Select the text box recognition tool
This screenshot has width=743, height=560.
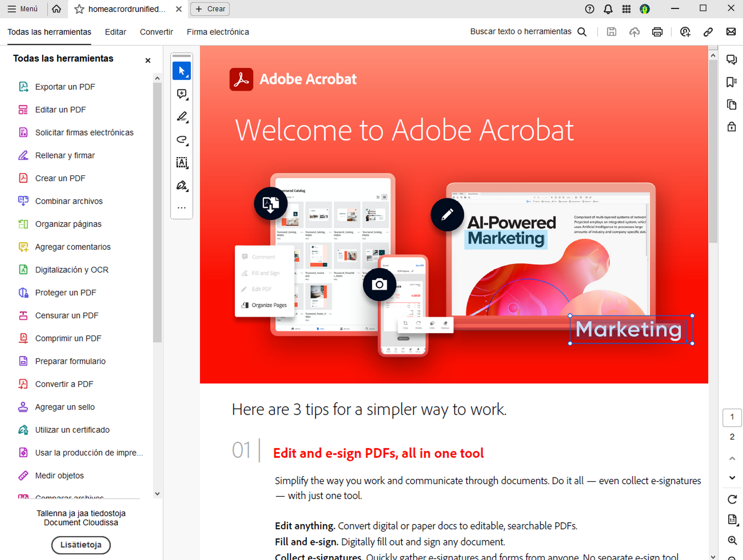[182, 163]
